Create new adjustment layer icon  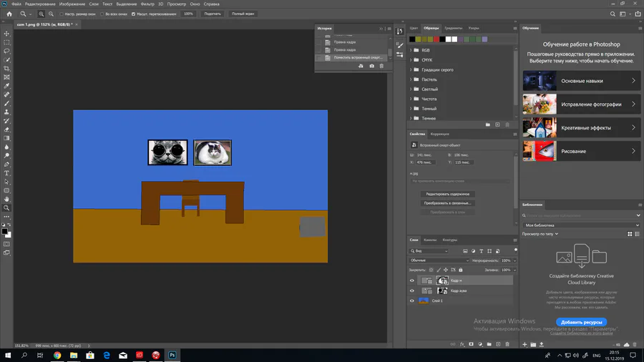480,344
